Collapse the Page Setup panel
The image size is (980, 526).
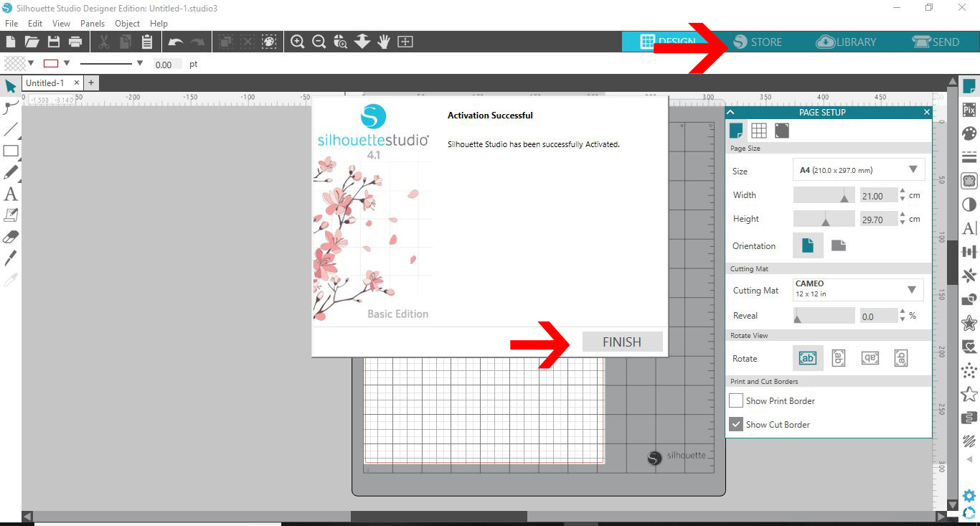tap(730, 112)
